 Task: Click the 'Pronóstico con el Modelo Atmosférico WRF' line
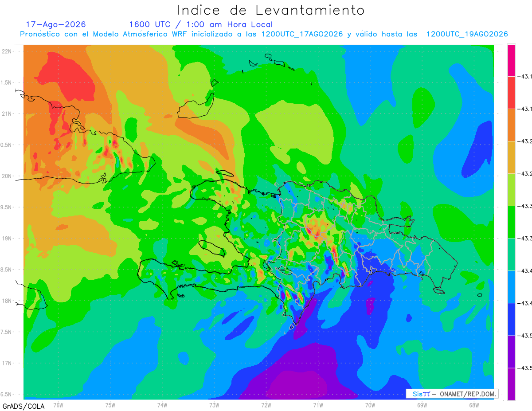click(264, 34)
